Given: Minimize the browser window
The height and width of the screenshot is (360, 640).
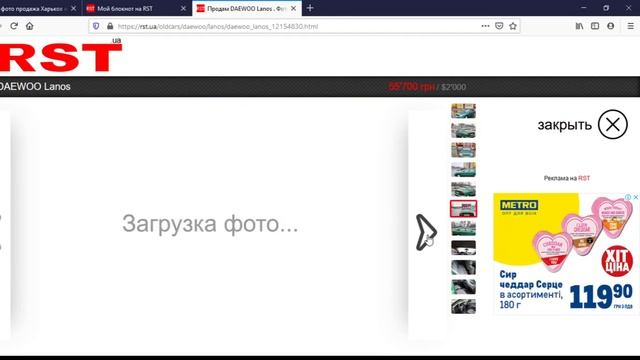Looking at the screenshot, I should (584, 8).
